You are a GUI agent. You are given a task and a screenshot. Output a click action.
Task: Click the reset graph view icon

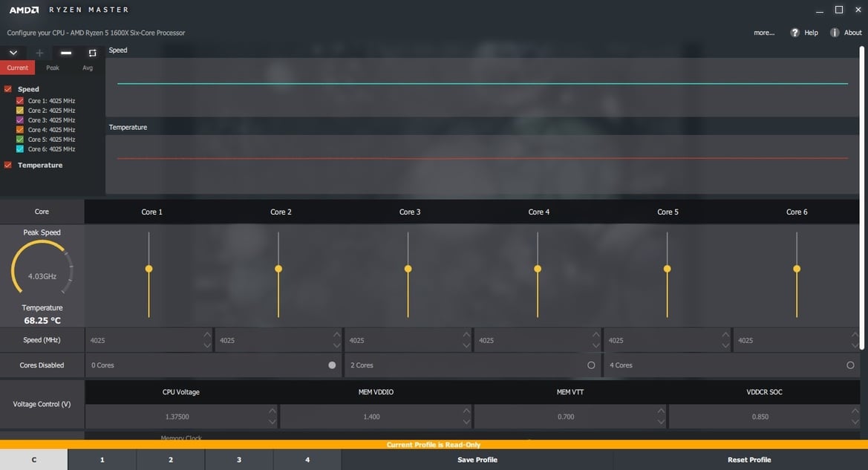(x=93, y=53)
